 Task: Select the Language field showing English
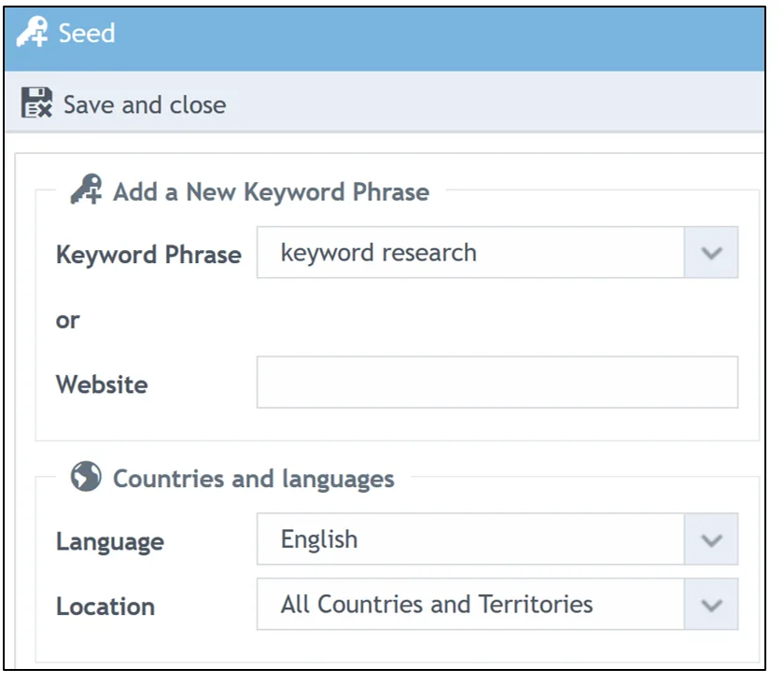pyautogui.click(x=469, y=540)
